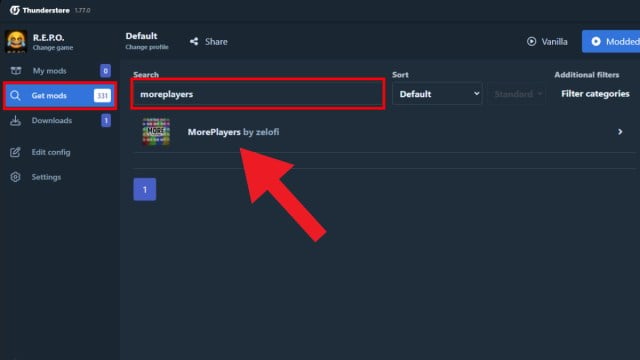Launch the game Modded
640x360 pixels.
pyautogui.click(x=611, y=41)
